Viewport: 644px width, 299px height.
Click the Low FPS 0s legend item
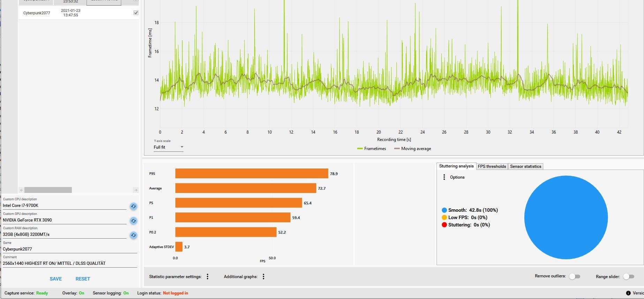(464, 217)
